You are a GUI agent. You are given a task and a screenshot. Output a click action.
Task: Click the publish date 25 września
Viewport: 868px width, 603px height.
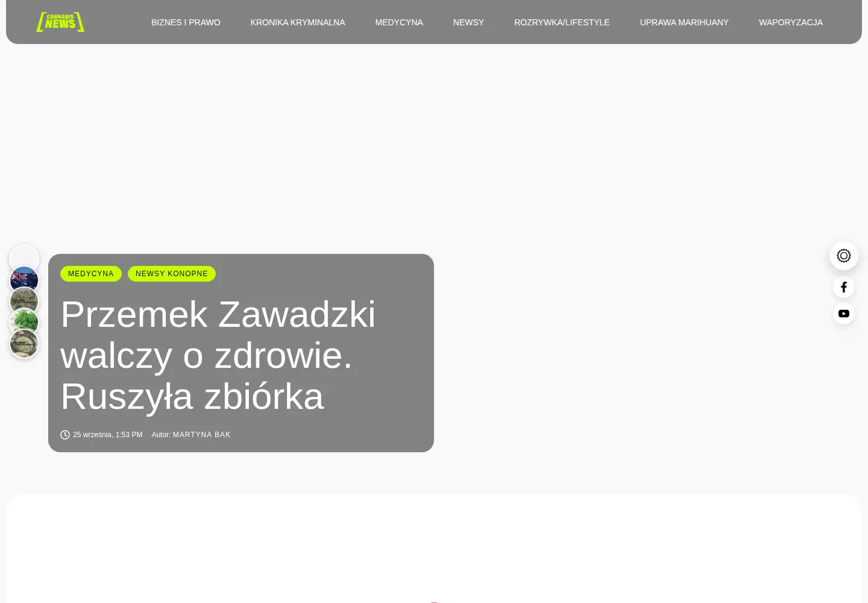point(108,435)
